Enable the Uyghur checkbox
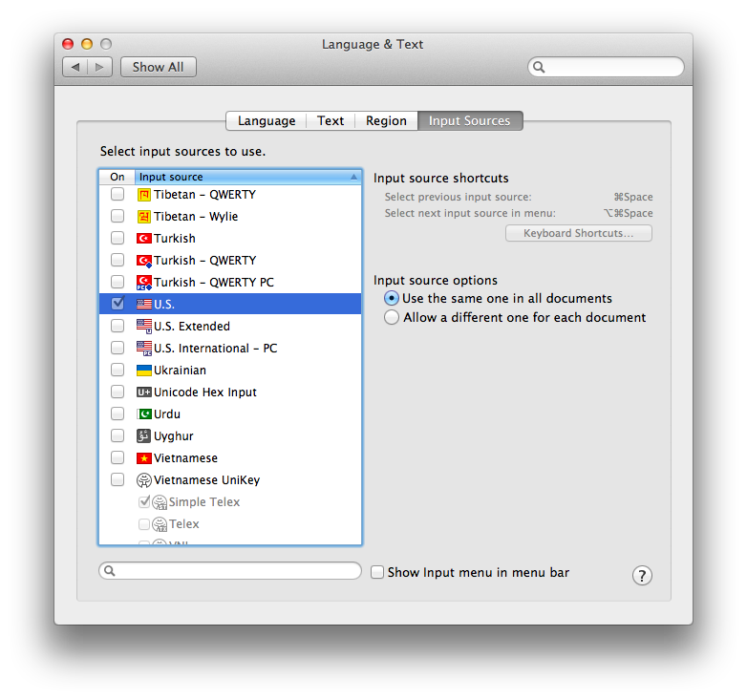The image size is (747, 700). [117, 435]
